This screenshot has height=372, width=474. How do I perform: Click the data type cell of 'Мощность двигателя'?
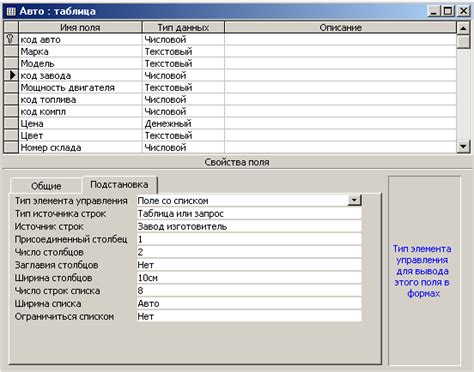coord(183,87)
